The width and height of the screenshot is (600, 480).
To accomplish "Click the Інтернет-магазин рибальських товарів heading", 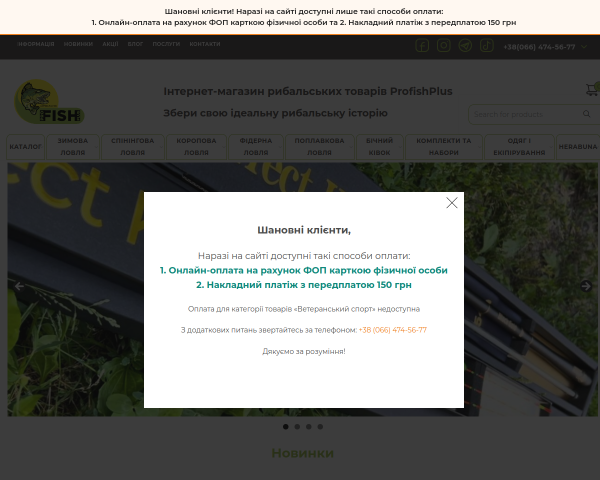I will (x=308, y=91).
